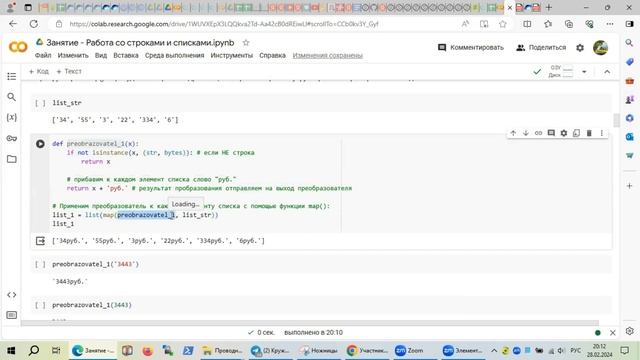Run the list_str cell
Viewport: 640px width, 360px height.
point(40,103)
